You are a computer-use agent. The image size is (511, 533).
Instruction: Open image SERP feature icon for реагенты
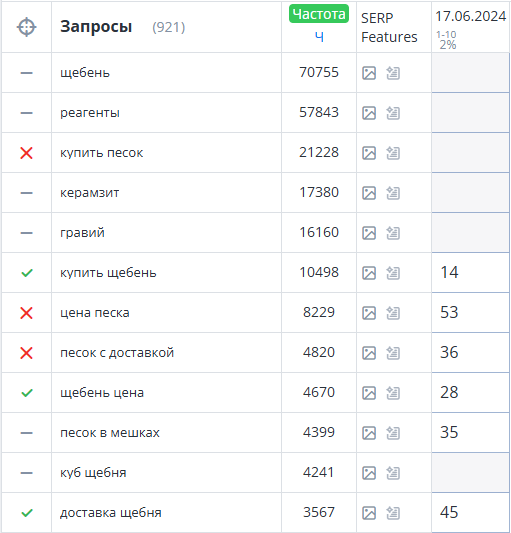369,113
